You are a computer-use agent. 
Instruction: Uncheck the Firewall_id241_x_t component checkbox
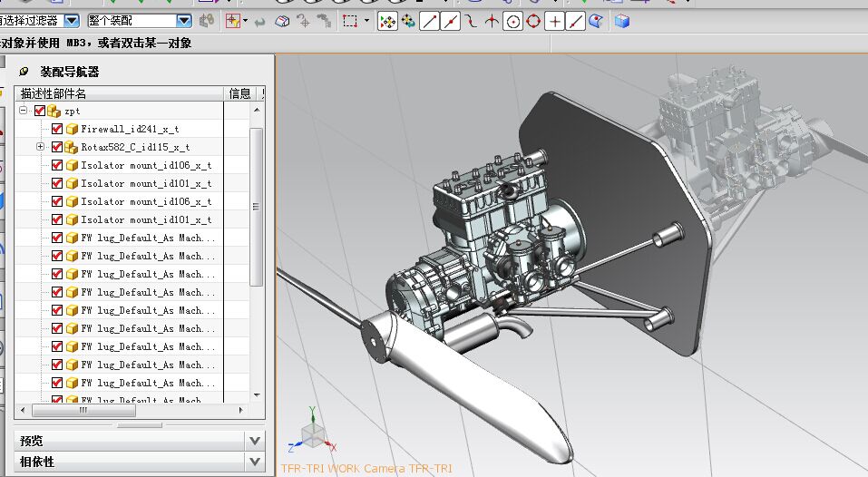click(57, 129)
